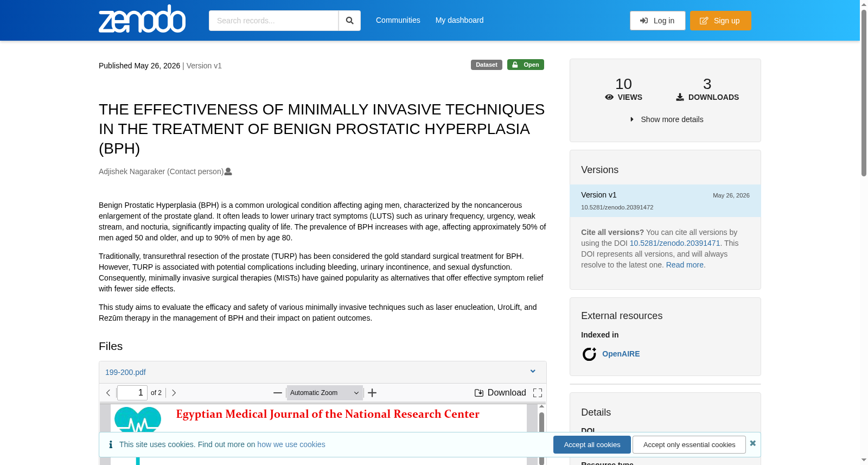The image size is (868, 465).
Task: Click the page scroll-up arrow
Action: pyautogui.click(x=864, y=4)
